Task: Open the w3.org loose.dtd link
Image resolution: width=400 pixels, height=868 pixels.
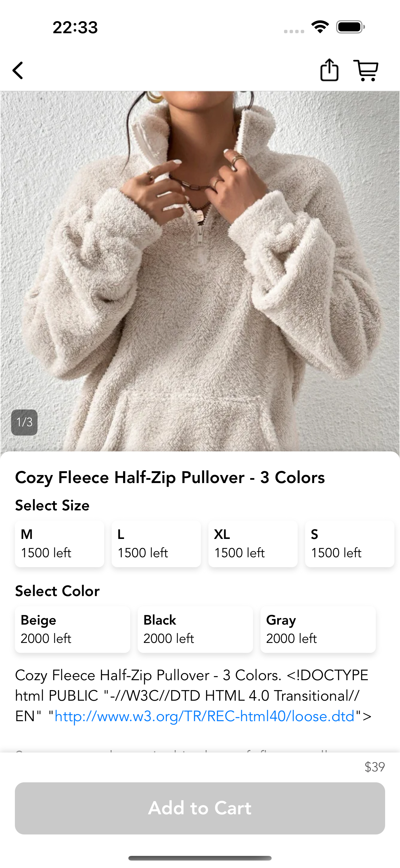Action: (x=204, y=716)
